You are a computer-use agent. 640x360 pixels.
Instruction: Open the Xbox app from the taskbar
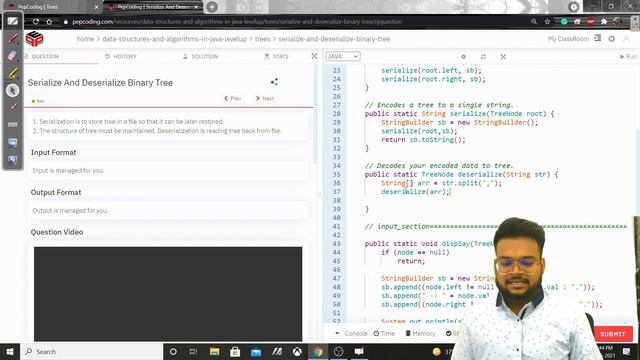[x=297, y=351]
